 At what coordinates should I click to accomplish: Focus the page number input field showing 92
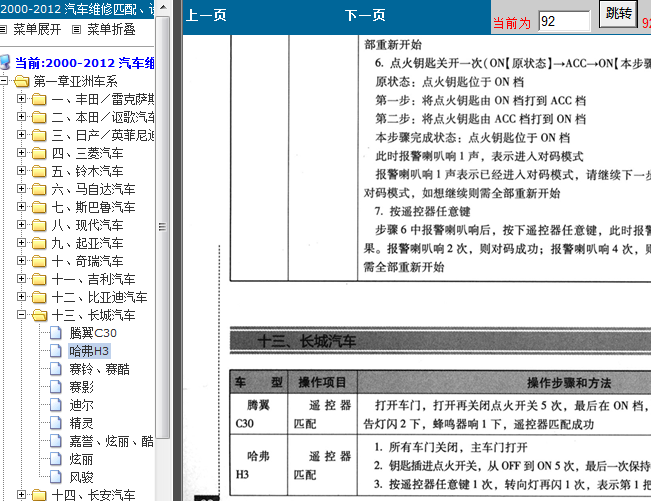coord(564,21)
